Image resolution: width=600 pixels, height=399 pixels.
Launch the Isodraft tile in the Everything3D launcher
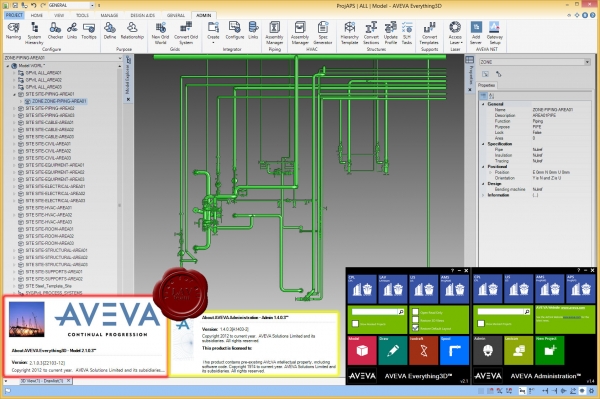tap(424, 350)
